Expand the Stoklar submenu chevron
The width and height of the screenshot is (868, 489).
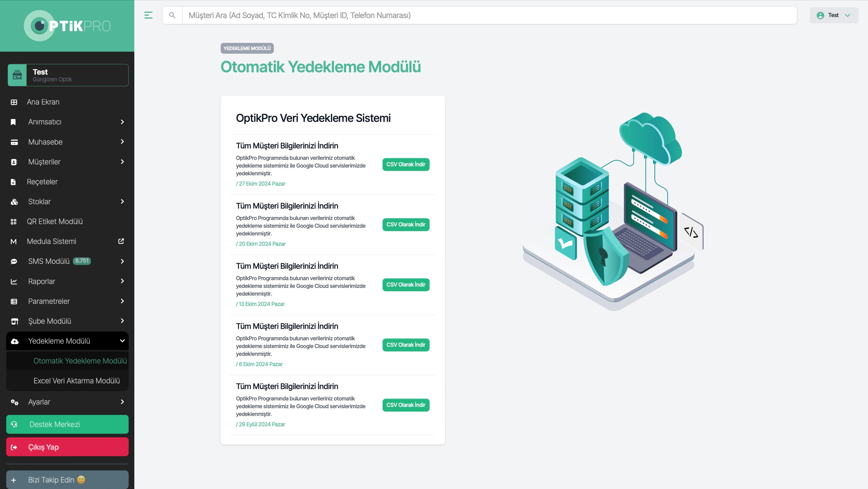pos(122,201)
